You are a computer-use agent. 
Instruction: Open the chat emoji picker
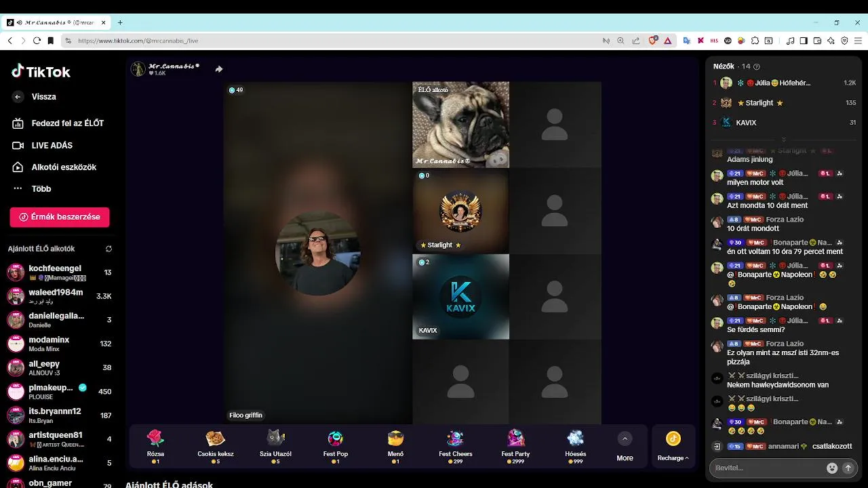(832, 468)
